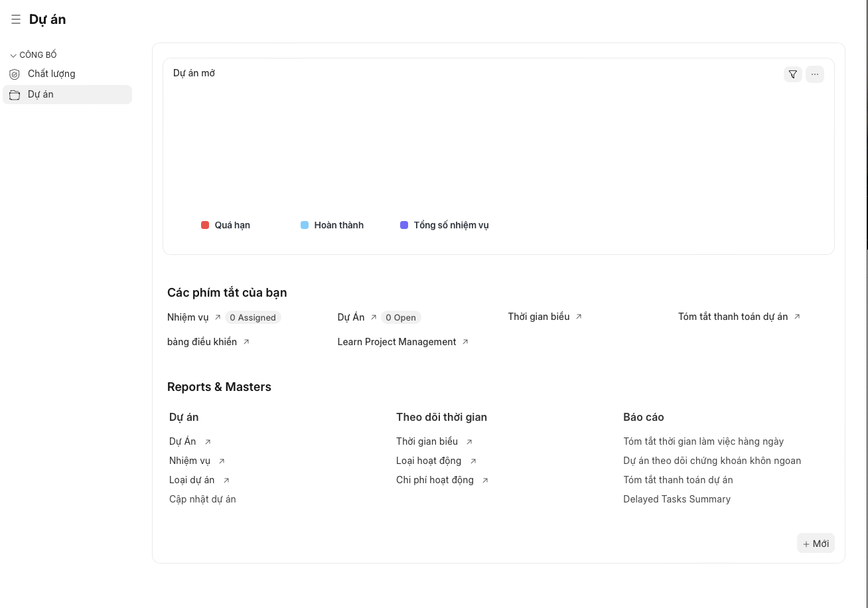This screenshot has width=868, height=608.
Task: Click the red swatch of Quá hạn legend
Action: [204, 225]
